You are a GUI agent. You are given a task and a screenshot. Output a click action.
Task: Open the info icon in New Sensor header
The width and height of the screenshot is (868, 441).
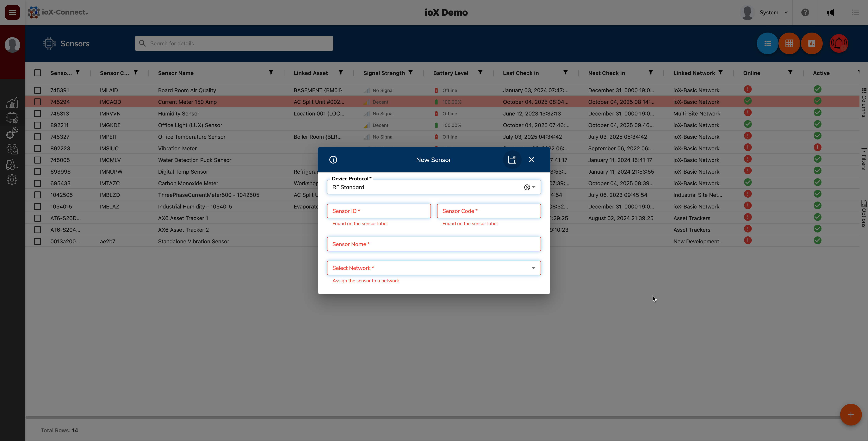pos(333,160)
